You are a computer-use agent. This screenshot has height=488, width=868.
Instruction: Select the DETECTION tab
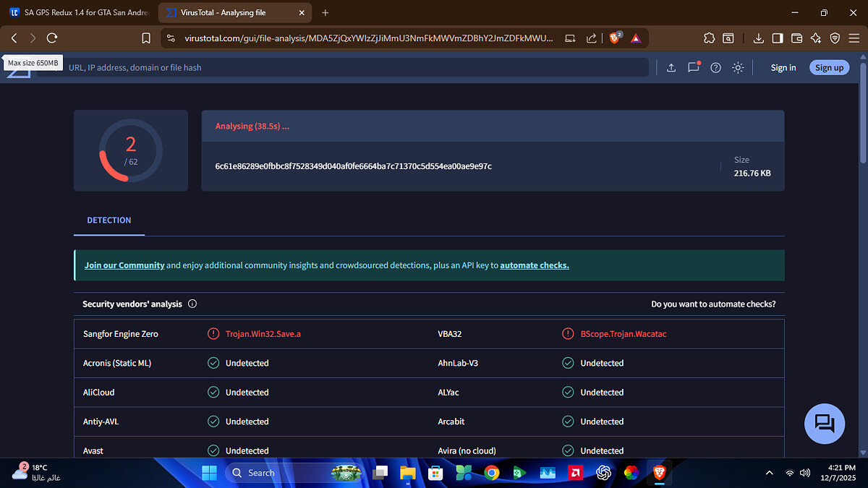point(109,220)
